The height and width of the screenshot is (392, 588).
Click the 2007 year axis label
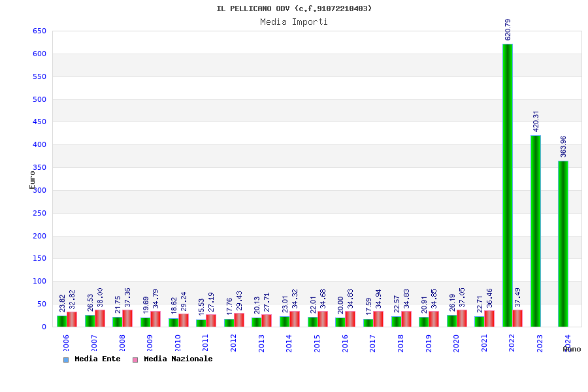click(93, 343)
